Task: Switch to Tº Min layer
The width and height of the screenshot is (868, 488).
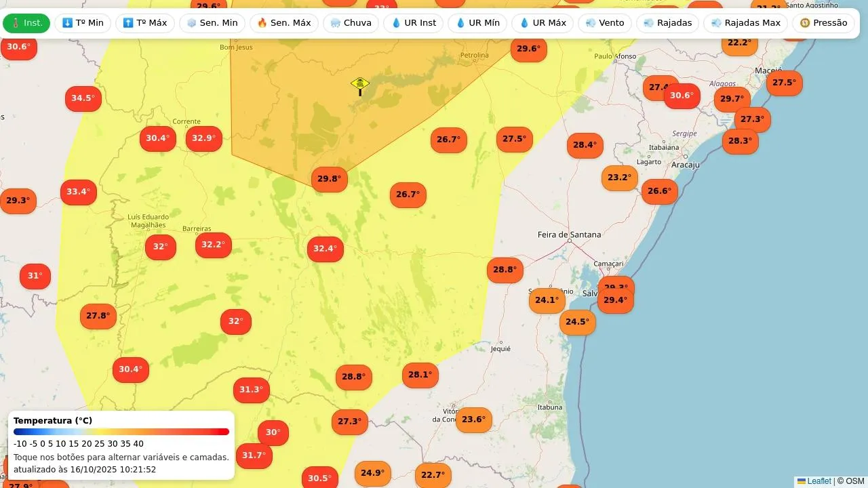Action: click(x=83, y=23)
